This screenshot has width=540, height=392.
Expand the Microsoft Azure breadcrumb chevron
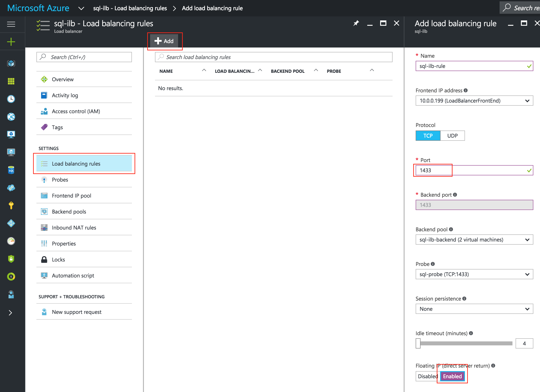pos(81,8)
